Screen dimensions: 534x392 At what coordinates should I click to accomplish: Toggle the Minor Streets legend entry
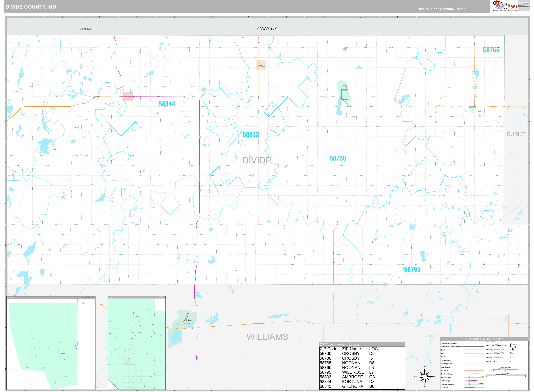[x=446, y=367]
